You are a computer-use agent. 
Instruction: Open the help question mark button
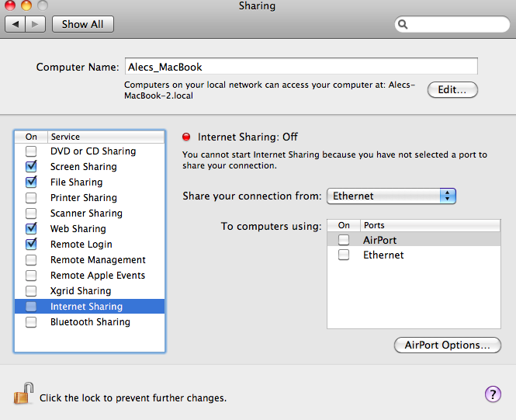point(493,394)
